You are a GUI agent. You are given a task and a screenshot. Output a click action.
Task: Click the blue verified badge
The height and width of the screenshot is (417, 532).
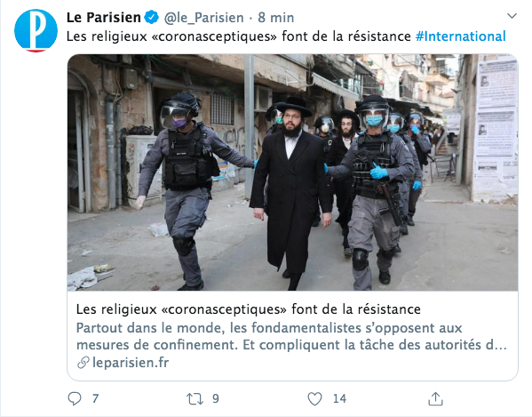[152, 17]
